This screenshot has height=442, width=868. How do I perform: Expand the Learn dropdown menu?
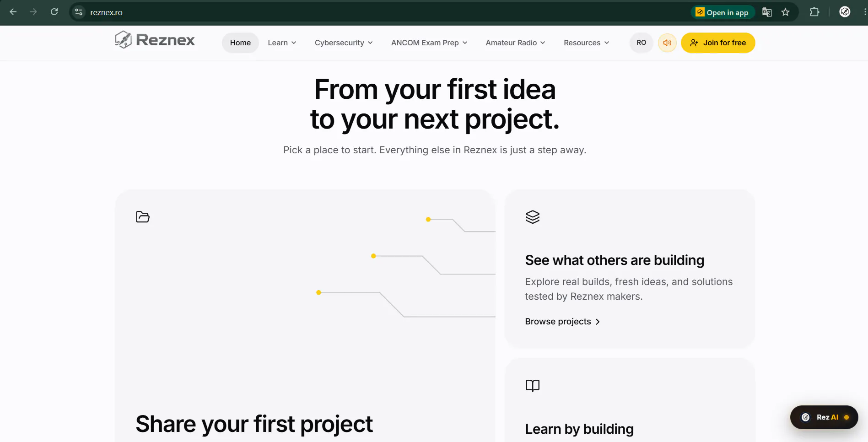(x=282, y=43)
